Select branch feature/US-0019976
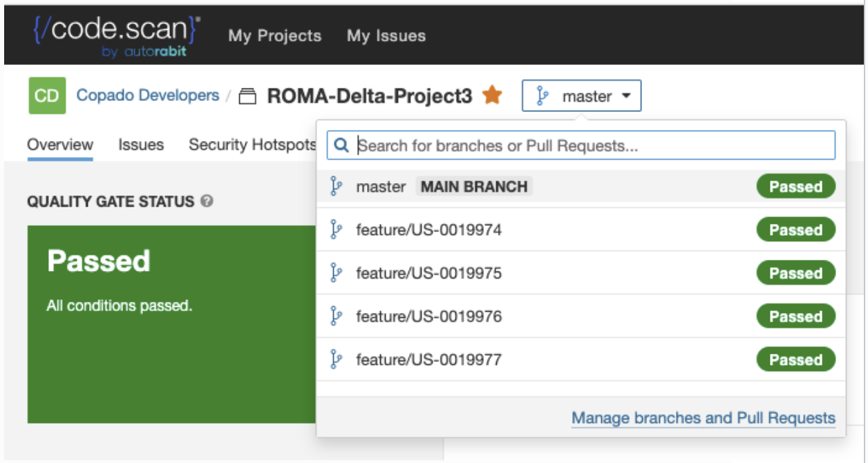 click(x=581, y=316)
